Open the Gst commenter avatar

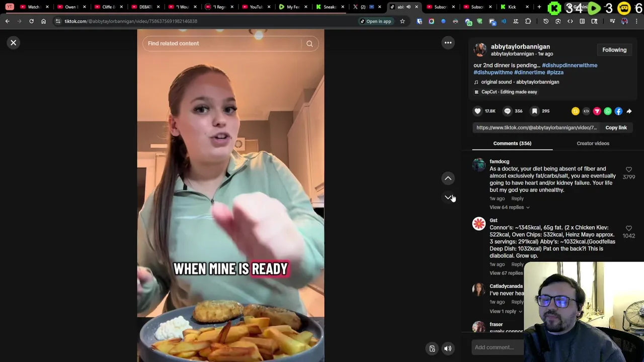point(478,224)
